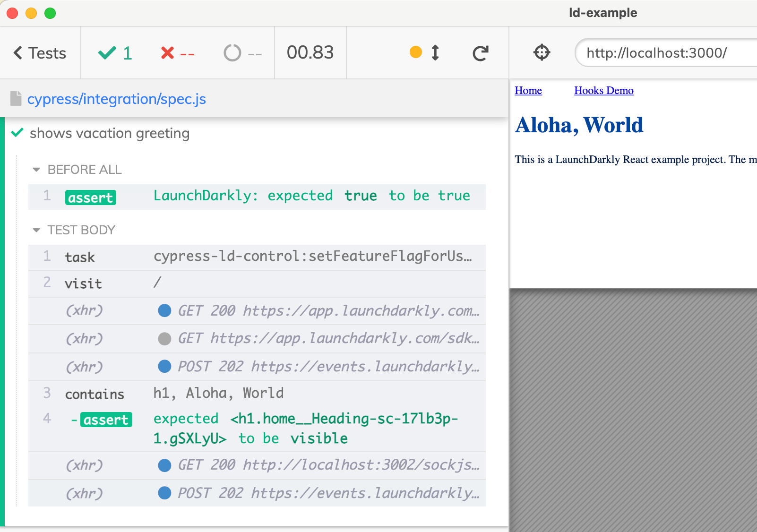Click the failed tests red X counter
757x532 pixels.
click(177, 53)
